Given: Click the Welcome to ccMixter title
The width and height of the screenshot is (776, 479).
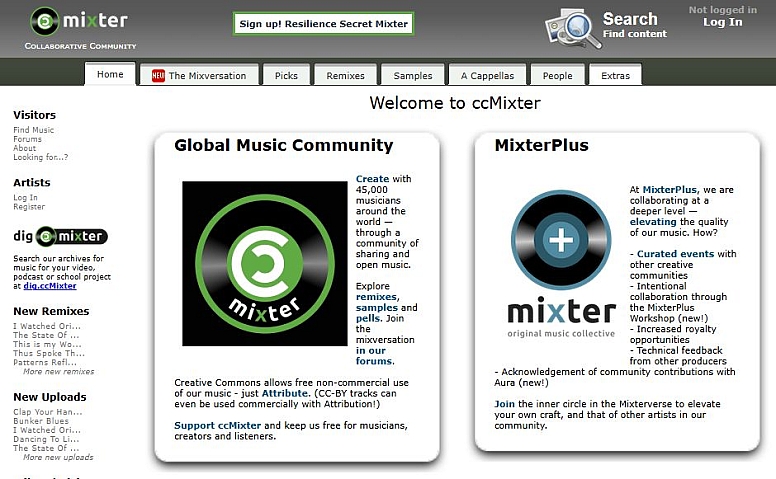Looking at the screenshot, I should click(455, 103).
